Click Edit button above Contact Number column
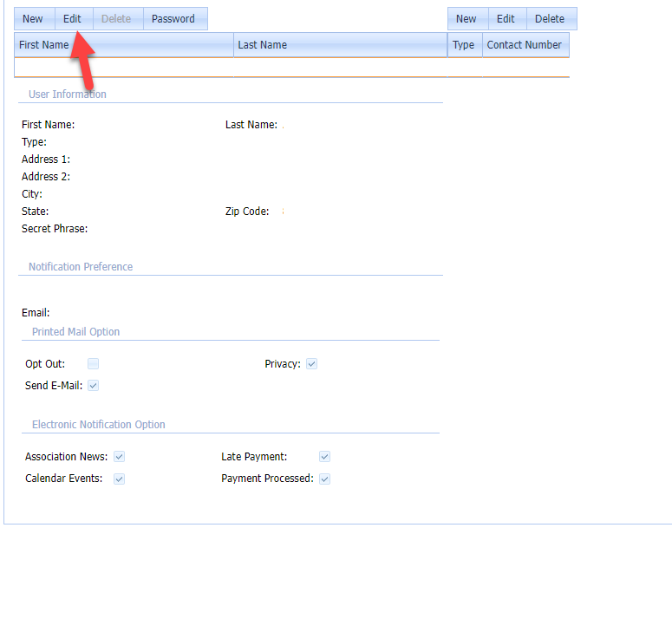The width and height of the screenshot is (672, 632). tap(507, 19)
